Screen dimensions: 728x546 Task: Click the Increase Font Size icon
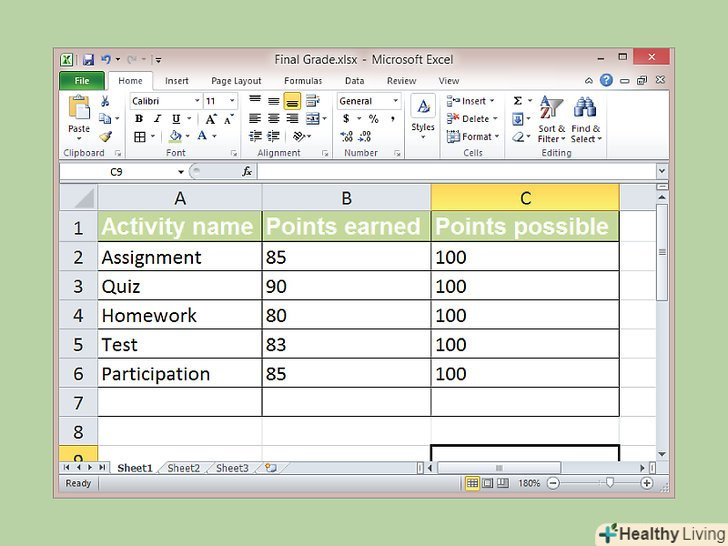(x=211, y=119)
